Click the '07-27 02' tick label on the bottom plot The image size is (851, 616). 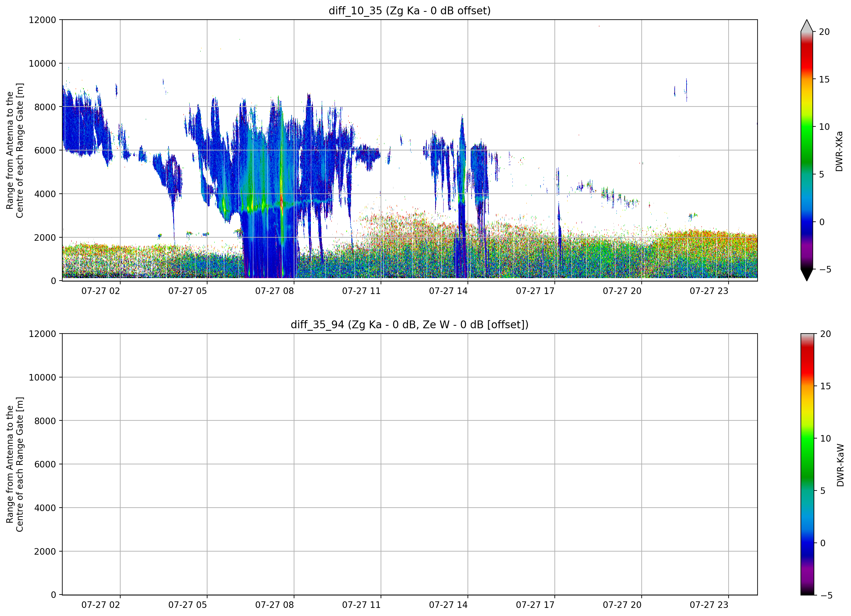[101, 605]
